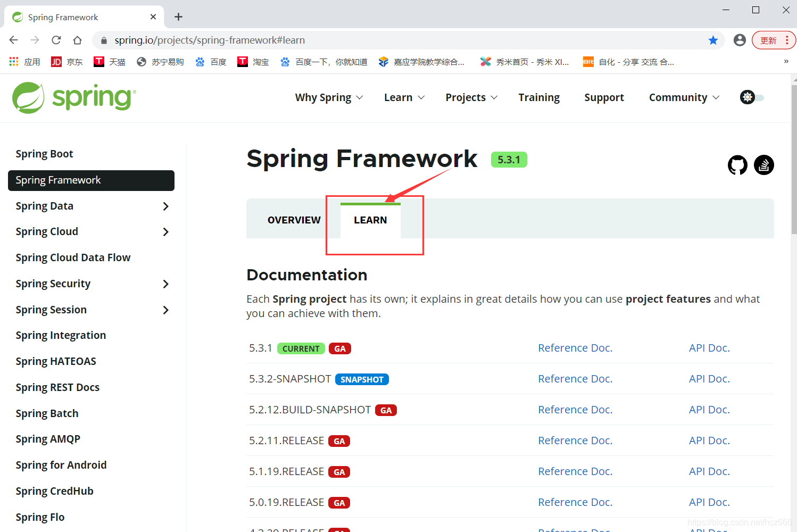Image resolution: width=797 pixels, height=532 pixels.
Task: Click the browser forward arrow
Action: 35,40
